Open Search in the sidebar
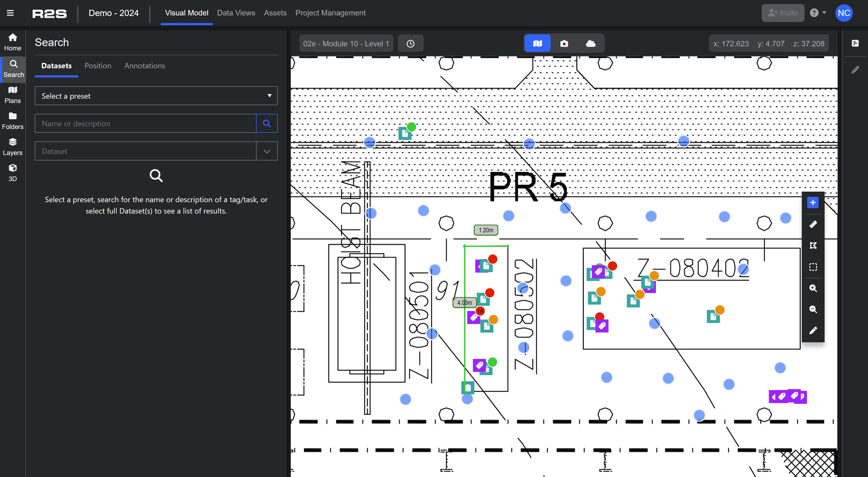This screenshot has width=868, height=477. coord(14,69)
